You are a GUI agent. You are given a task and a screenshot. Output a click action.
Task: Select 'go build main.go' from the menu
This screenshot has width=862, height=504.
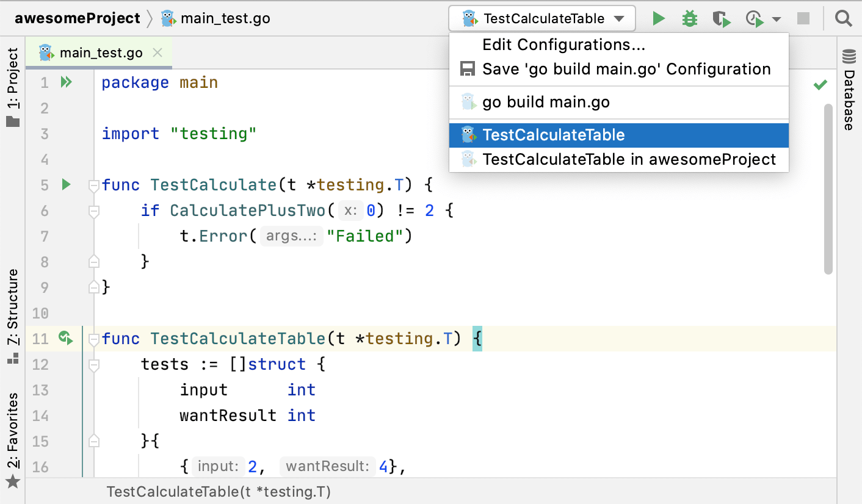[545, 102]
